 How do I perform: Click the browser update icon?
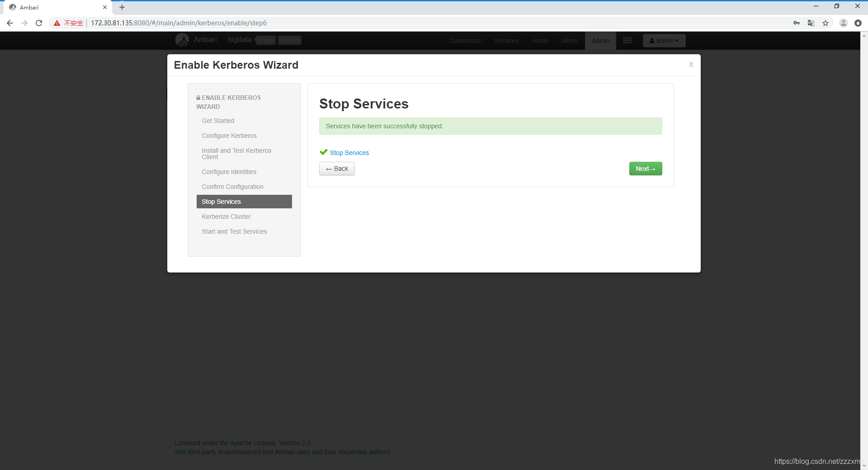pyautogui.click(x=858, y=23)
